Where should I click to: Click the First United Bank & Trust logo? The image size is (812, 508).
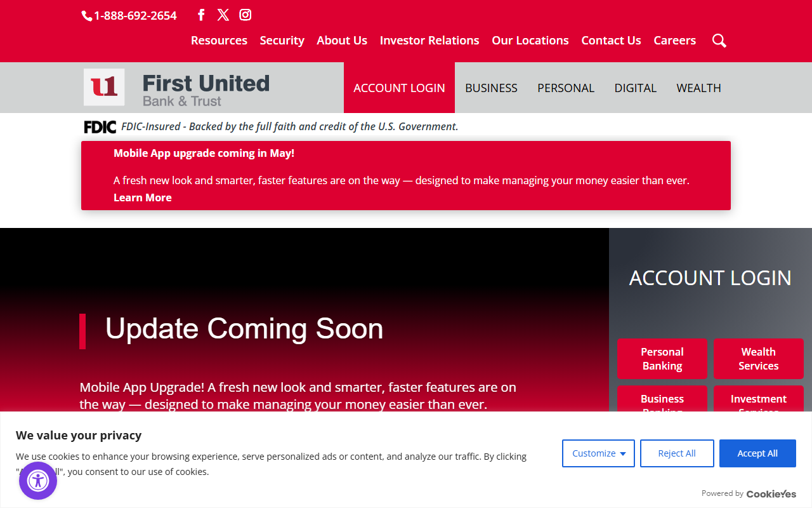[x=176, y=88]
